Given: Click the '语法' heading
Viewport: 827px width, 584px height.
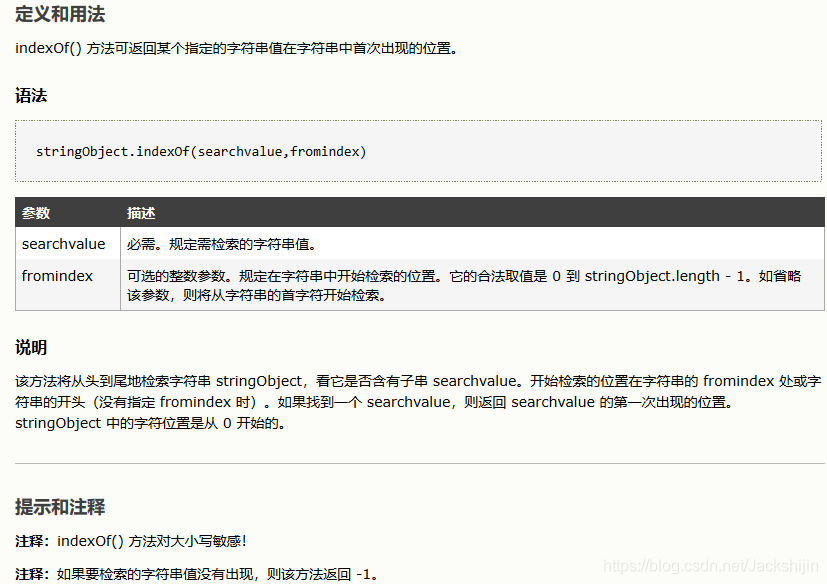Looking at the screenshot, I should [31, 95].
